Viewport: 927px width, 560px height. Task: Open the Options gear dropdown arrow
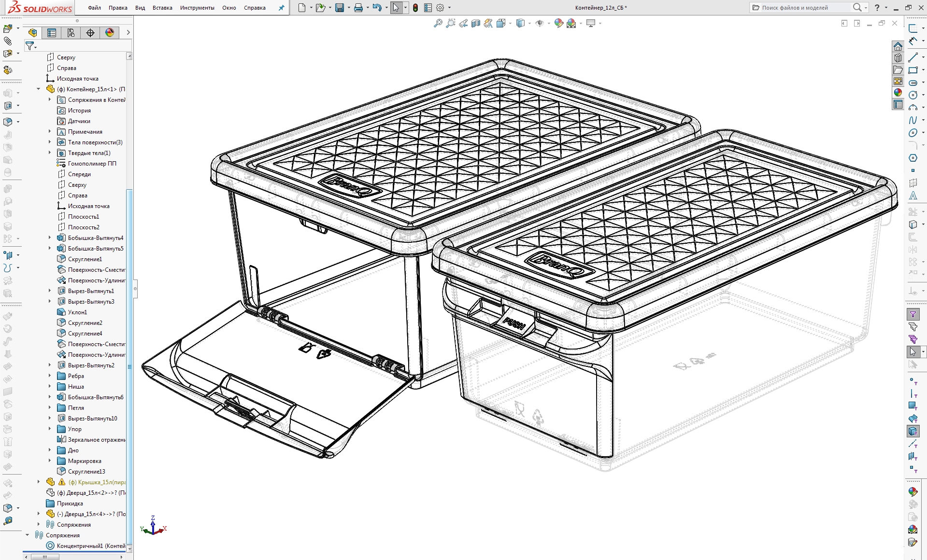point(449,8)
